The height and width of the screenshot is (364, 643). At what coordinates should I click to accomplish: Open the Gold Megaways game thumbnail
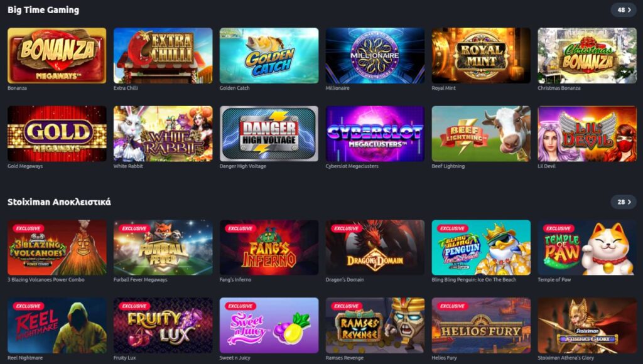coord(57,134)
